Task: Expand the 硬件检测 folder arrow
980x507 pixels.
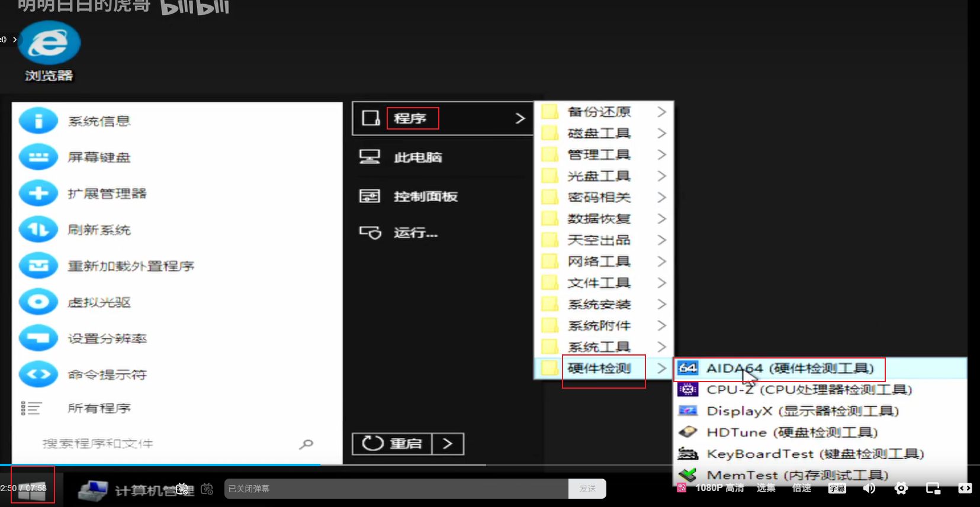Action: (x=661, y=368)
